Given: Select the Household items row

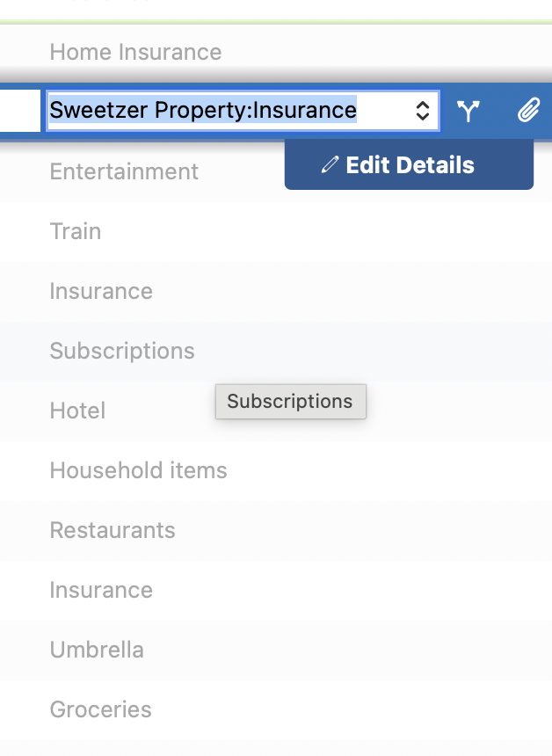Looking at the screenshot, I should pyautogui.click(x=138, y=470).
